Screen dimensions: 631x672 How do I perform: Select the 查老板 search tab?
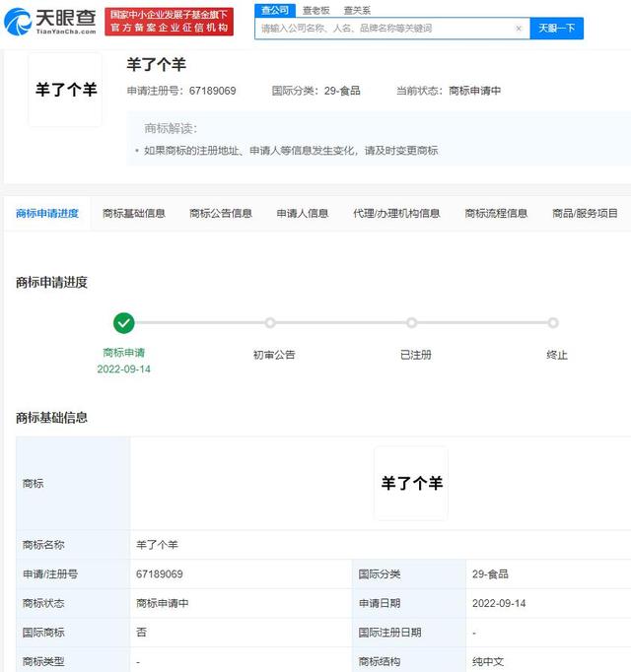point(315,10)
